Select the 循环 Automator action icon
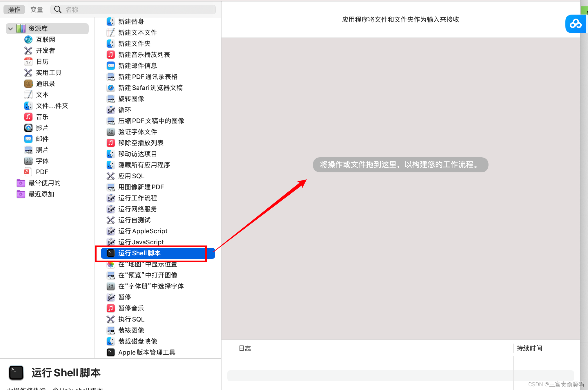The height and width of the screenshot is (390, 588). pos(111,110)
